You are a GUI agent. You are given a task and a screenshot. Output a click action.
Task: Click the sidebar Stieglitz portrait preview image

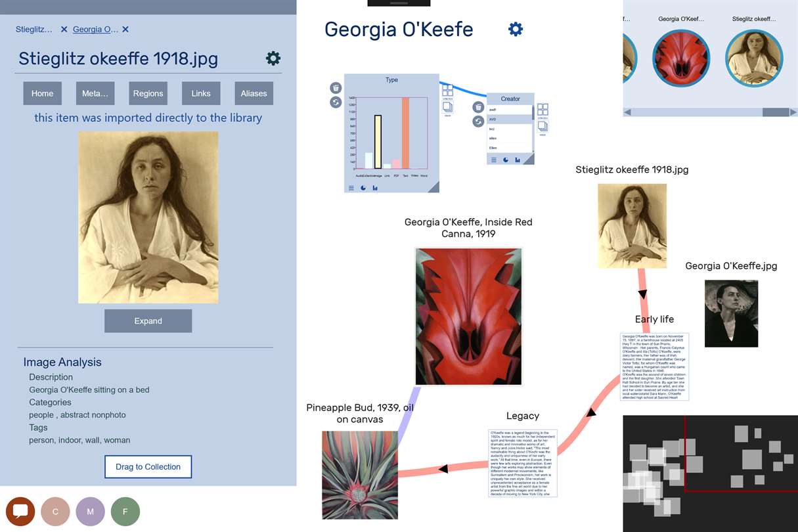pyautogui.click(x=148, y=217)
